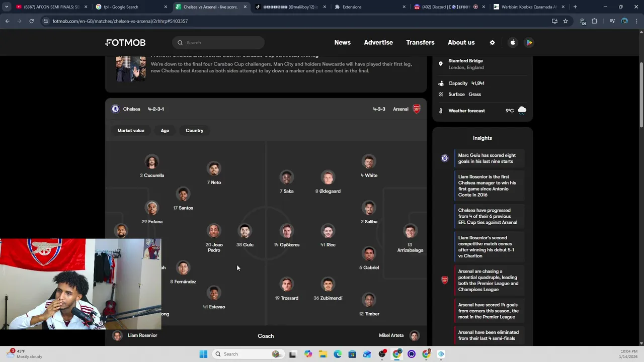
Task: Click the FotMob logo
Action: pyautogui.click(x=126, y=43)
